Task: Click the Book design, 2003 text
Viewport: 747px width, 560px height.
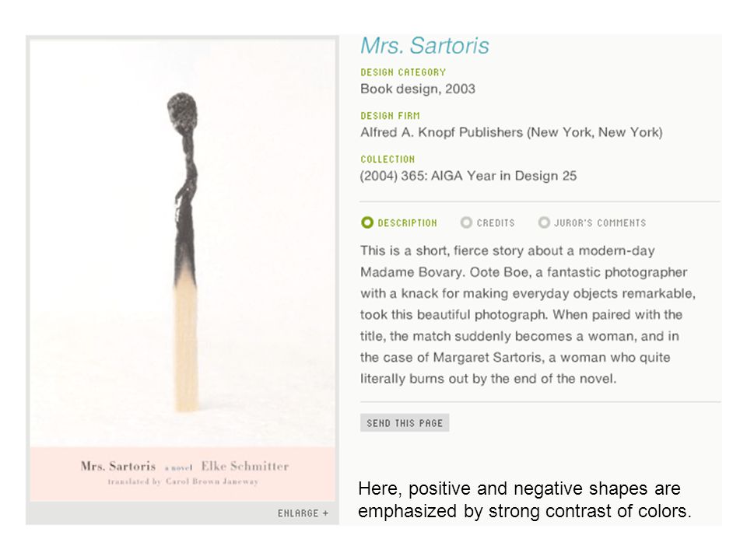Action: click(x=418, y=89)
